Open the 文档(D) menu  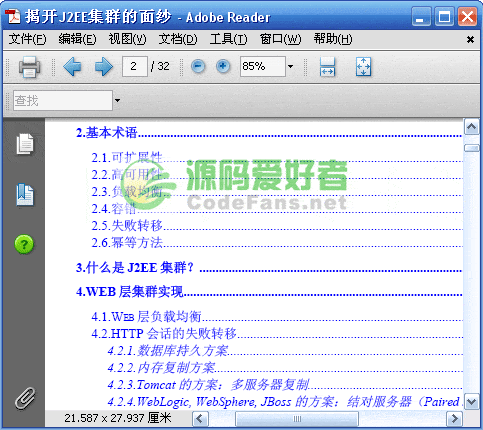tap(178, 39)
